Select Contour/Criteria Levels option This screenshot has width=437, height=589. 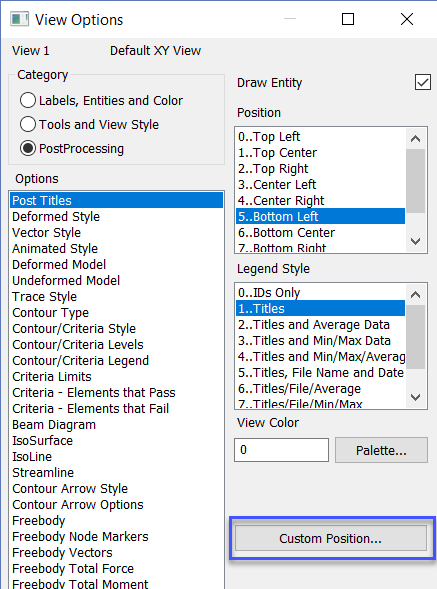[116, 344]
